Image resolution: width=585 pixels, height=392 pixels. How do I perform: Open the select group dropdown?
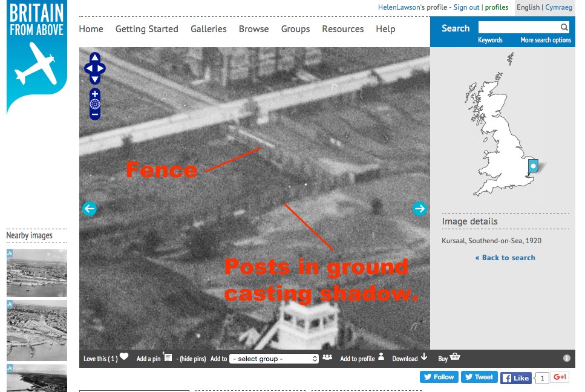[274, 359]
